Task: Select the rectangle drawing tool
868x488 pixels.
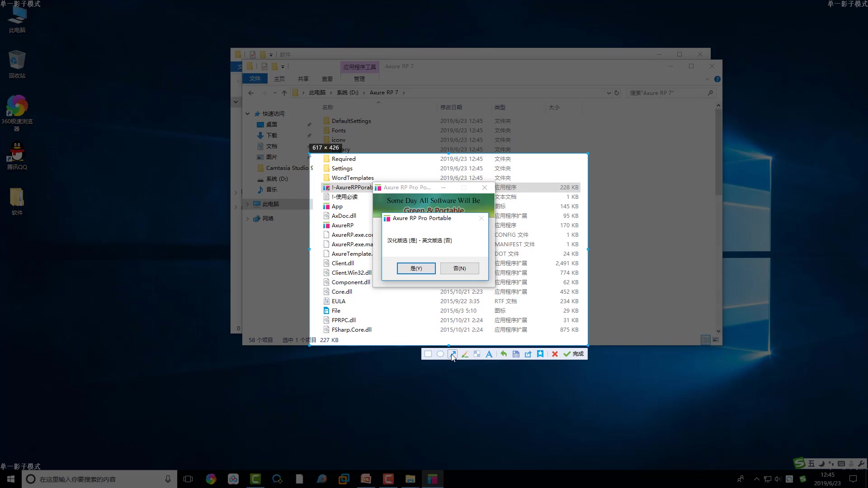Action: coord(428,354)
